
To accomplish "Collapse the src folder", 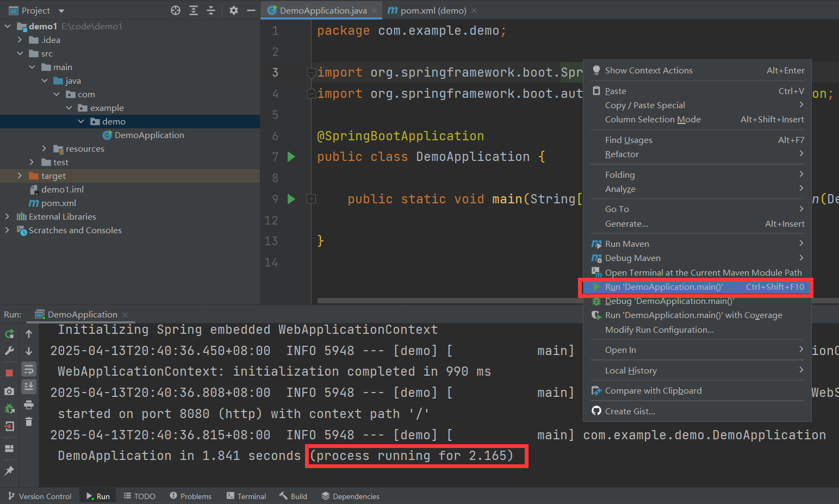I will (x=20, y=53).
